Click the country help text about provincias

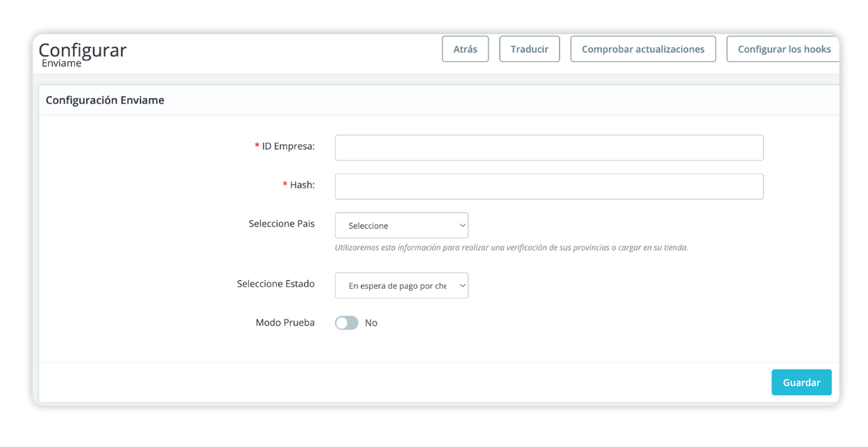point(511,248)
